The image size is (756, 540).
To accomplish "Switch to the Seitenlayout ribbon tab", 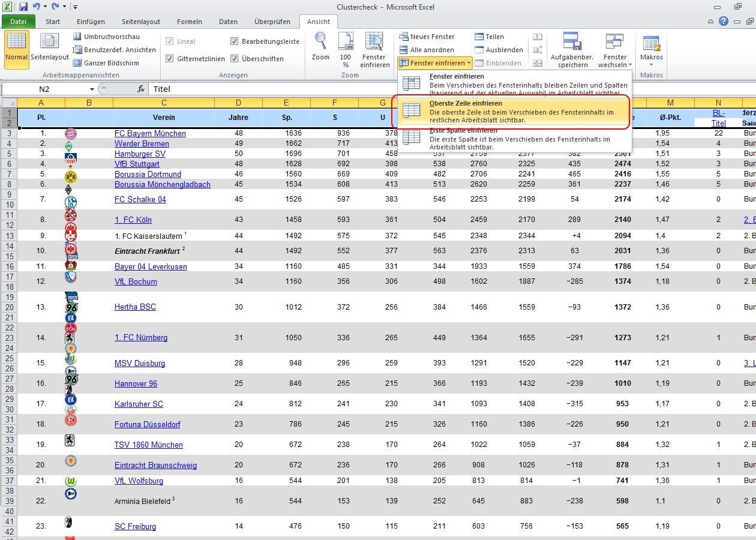I will point(141,22).
